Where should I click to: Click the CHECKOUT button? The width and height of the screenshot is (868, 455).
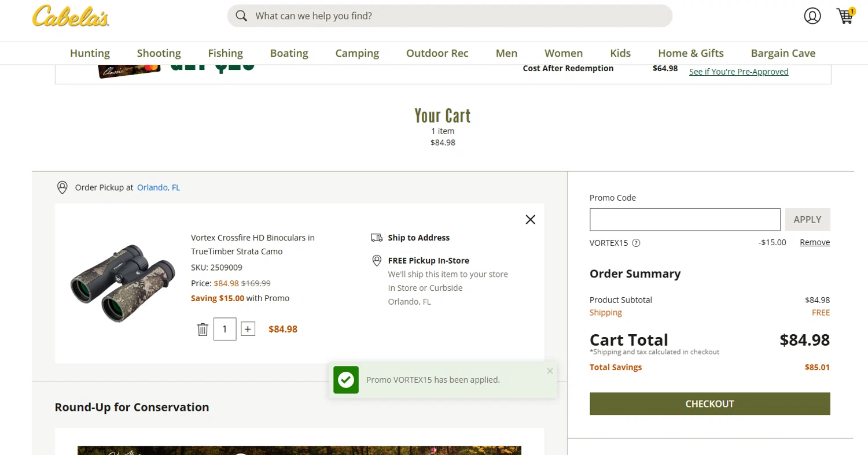(709, 404)
